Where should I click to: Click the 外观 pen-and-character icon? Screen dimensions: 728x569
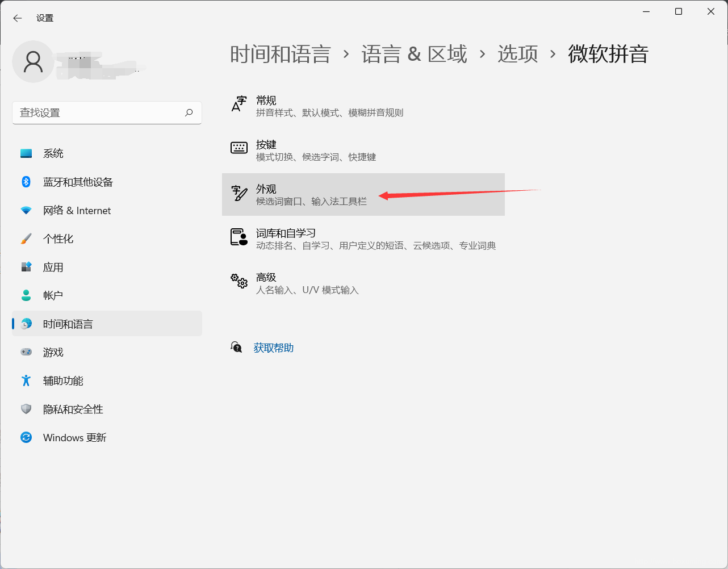click(239, 193)
